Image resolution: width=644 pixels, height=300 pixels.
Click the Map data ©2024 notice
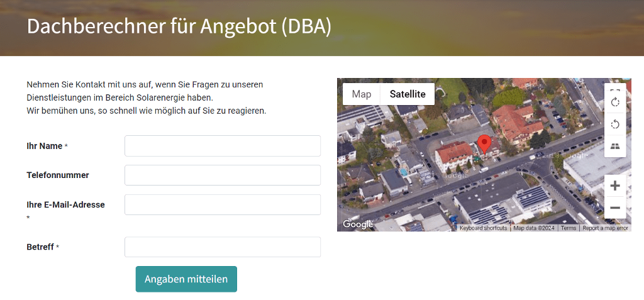point(534,228)
